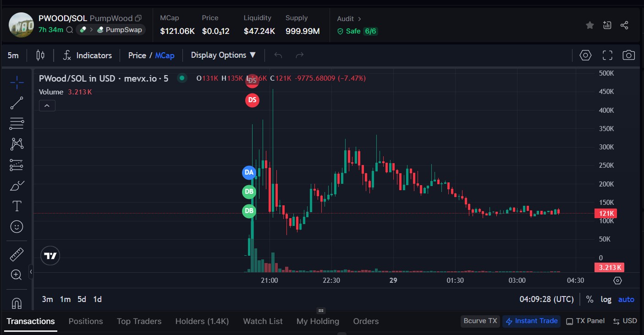Viewport: 644px width, 335px height.
Task: Click the Bcurve TX button
Action: pos(480,321)
